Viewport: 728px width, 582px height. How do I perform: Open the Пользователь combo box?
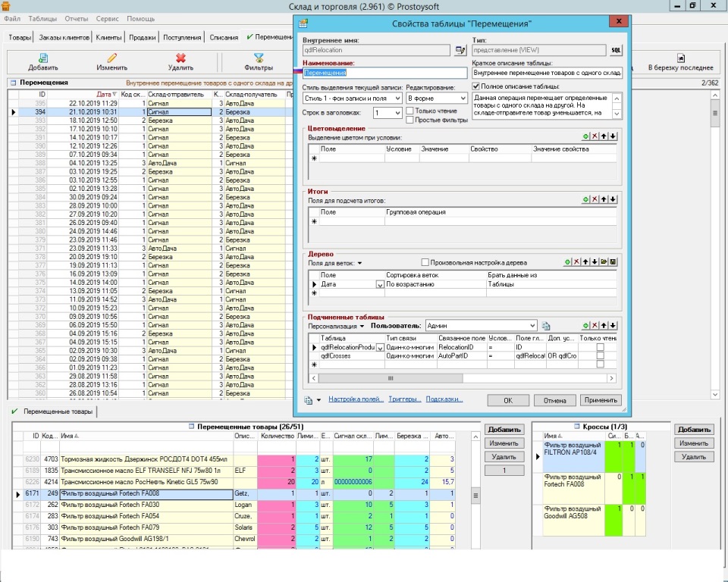532,325
